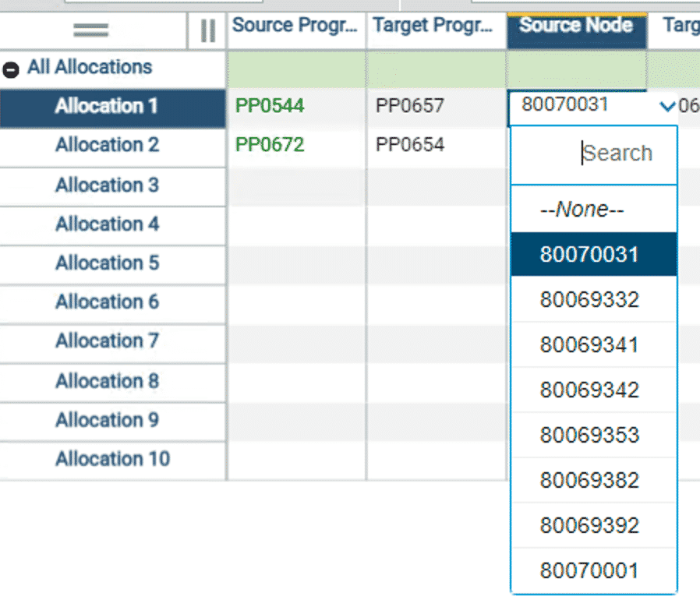The width and height of the screenshot is (700, 600).
Task: Select --None-- from the dropdown list
Action: click(x=593, y=208)
